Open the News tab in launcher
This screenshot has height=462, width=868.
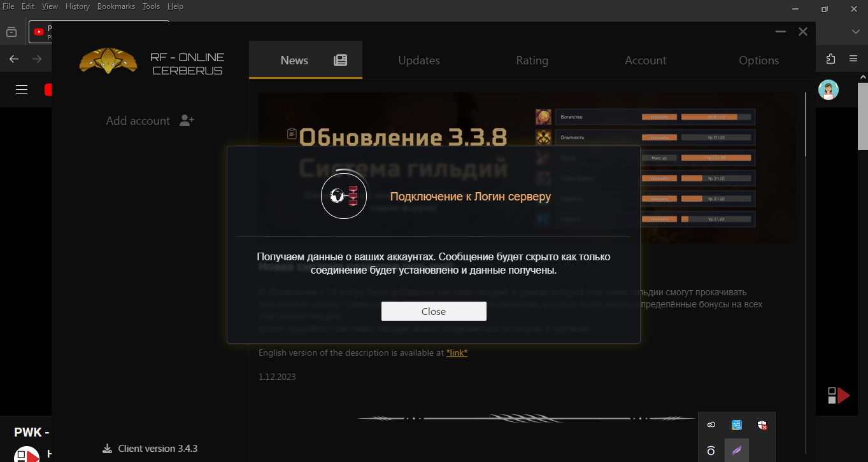point(306,60)
